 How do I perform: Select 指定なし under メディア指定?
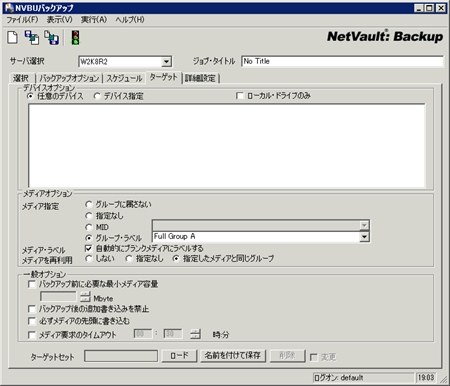point(89,216)
